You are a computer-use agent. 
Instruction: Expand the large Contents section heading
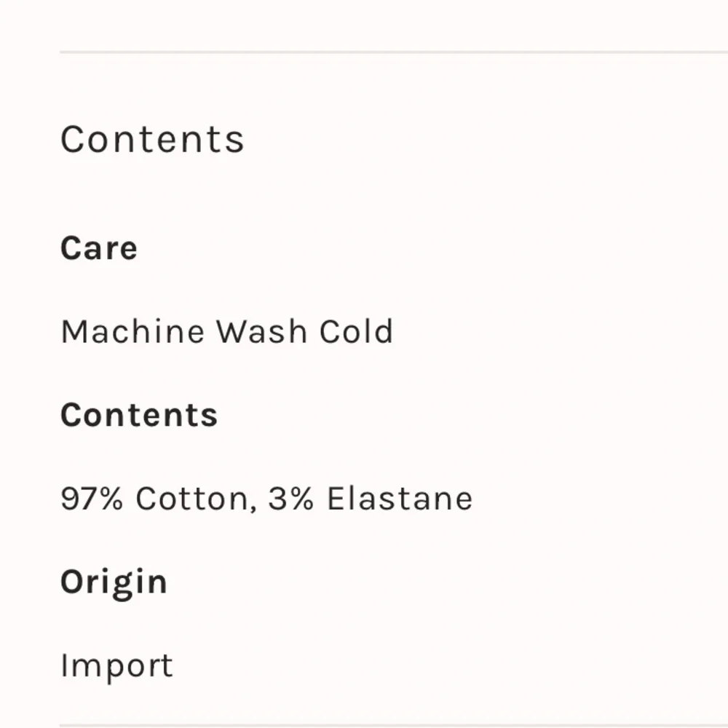[152, 139]
